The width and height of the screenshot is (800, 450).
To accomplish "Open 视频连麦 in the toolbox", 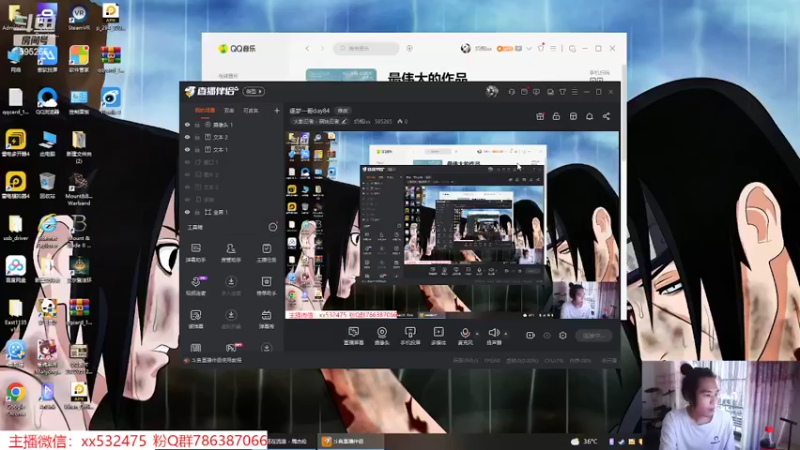I will tap(196, 286).
